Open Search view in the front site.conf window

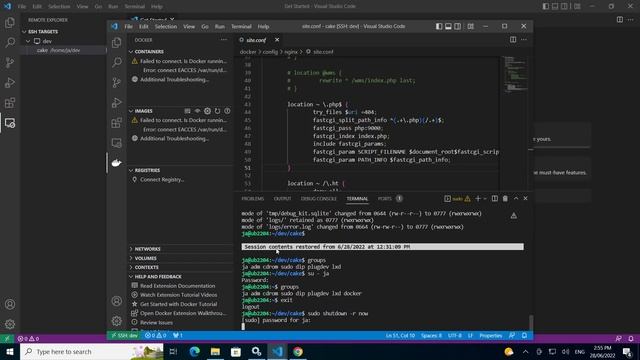click(117, 62)
